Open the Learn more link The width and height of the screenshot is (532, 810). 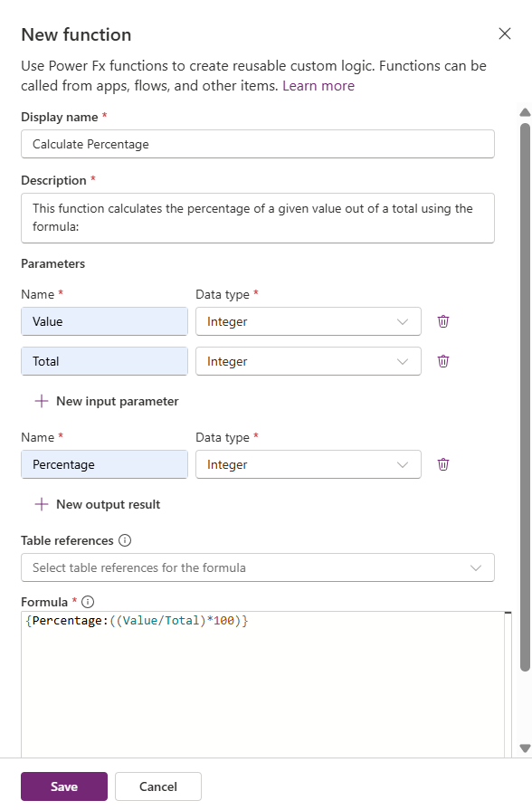[x=318, y=86]
